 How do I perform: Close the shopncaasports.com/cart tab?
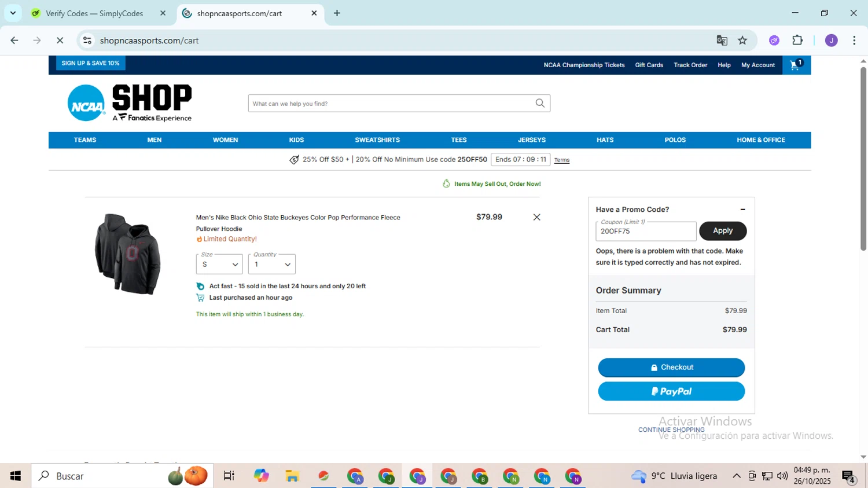tap(314, 13)
